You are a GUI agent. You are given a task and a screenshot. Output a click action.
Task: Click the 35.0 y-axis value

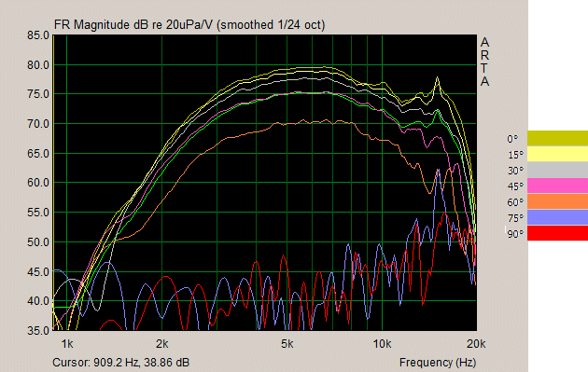pyautogui.click(x=38, y=330)
